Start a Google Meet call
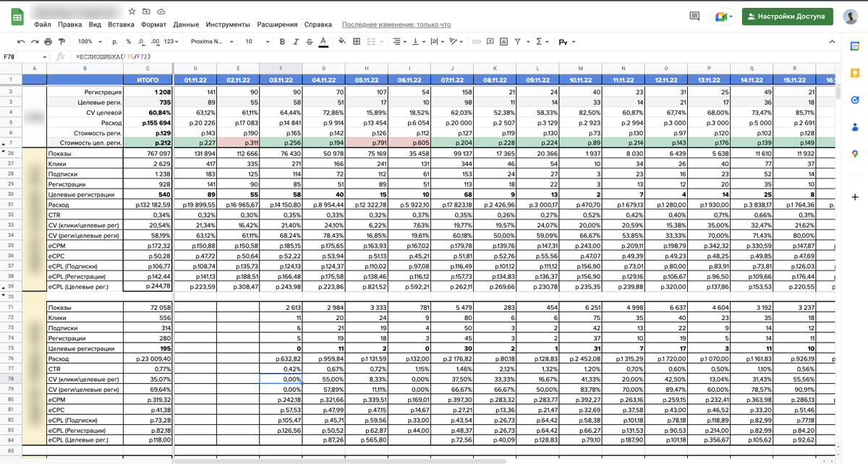Viewport: 868px width, 464px height. coord(723,16)
